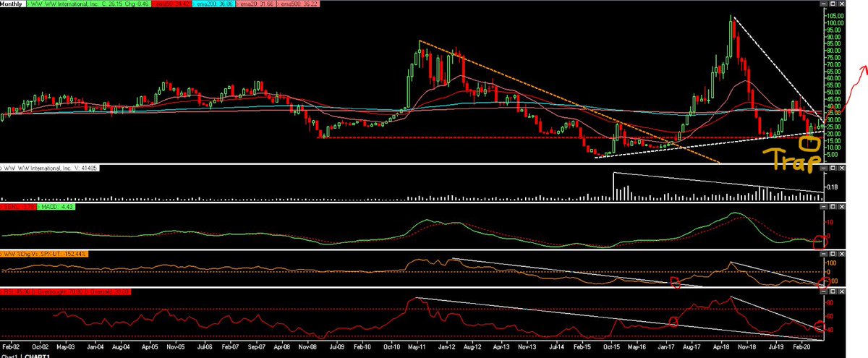Screen dimensions: 868x358
Task: Select the red SGNL signal legend label
Action: pyautogui.click(x=18, y=207)
